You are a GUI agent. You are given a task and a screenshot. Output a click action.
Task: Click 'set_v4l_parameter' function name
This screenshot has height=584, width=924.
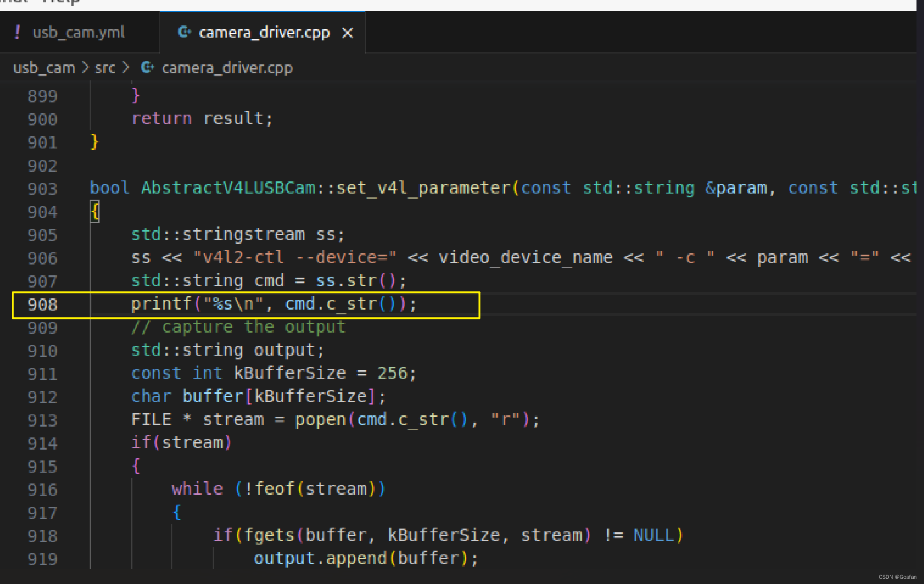423,188
